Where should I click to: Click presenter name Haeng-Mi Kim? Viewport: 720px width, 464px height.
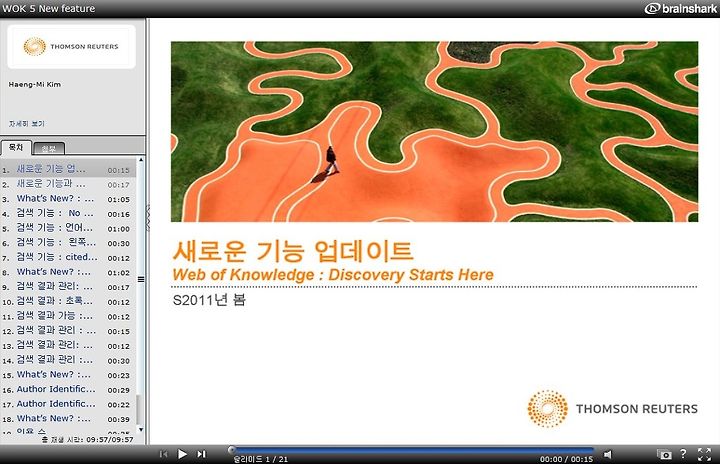pyautogui.click(x=34, y=85)
